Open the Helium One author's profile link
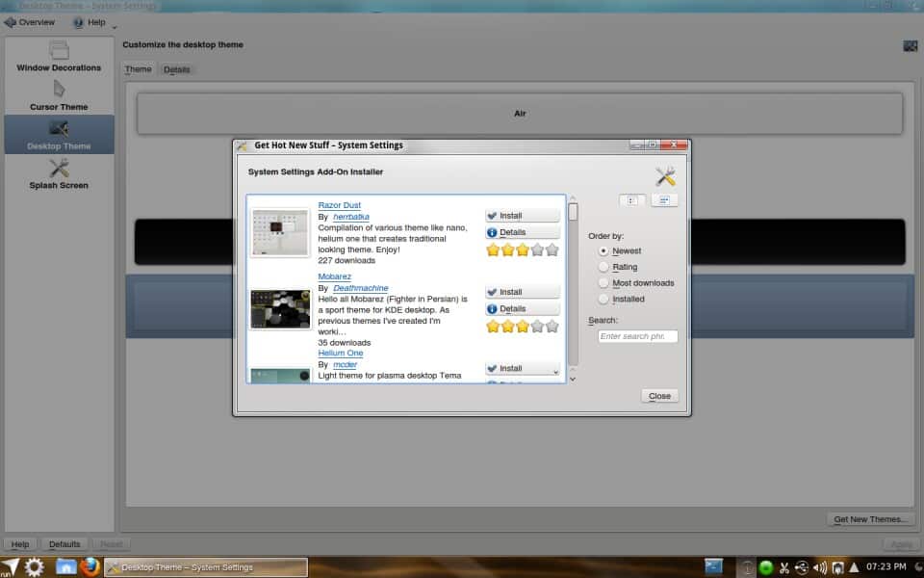Viewport: 924px width, 578px height. pos(345,365)
